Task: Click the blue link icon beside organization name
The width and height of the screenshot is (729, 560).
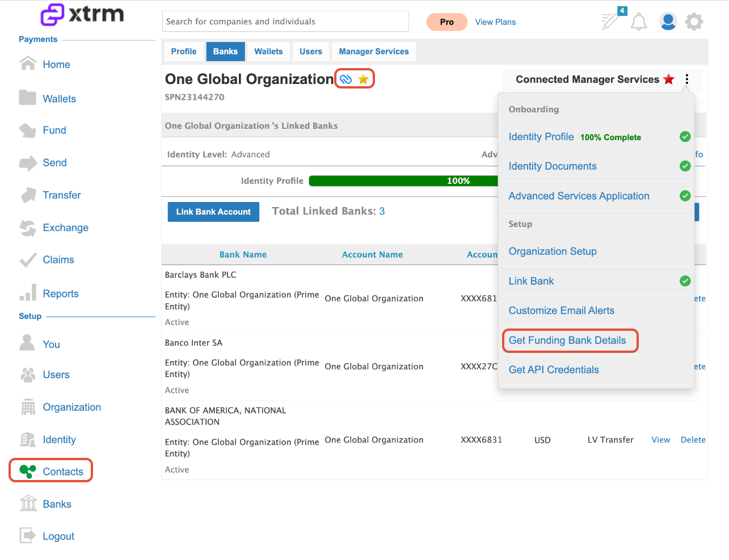Action: 345,79
